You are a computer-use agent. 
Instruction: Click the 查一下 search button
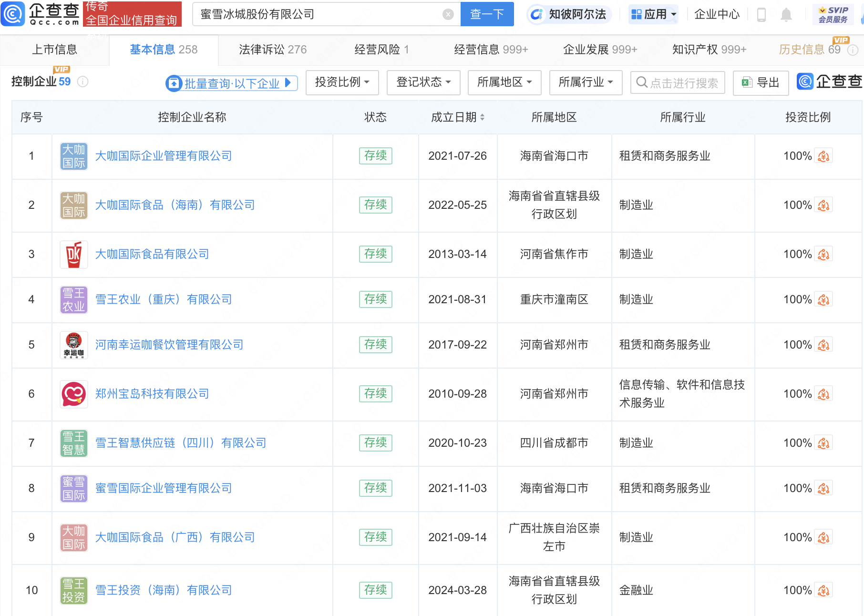[x=487, y=14]
